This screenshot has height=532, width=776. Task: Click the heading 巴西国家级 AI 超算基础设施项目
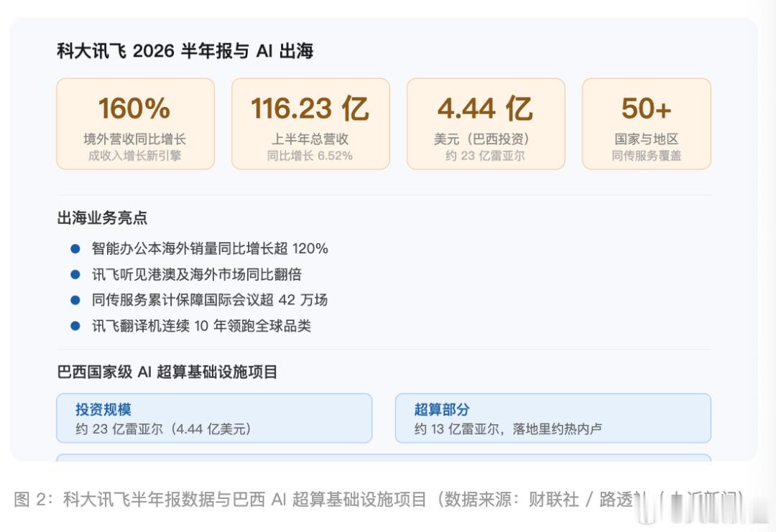coord(167,372)
